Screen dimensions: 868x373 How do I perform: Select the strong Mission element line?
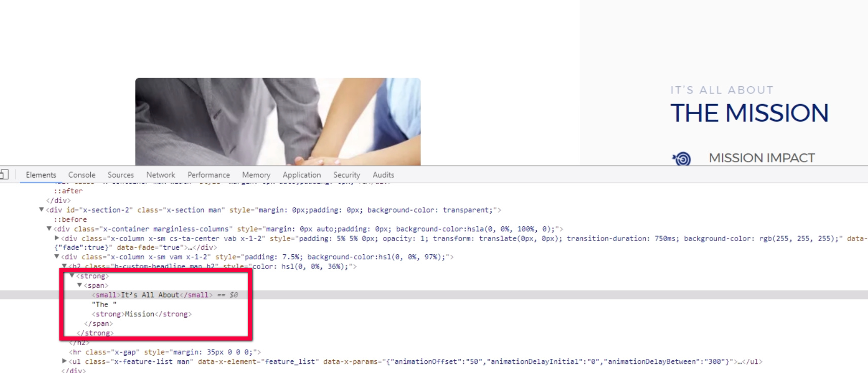click(x=142, y=314)
